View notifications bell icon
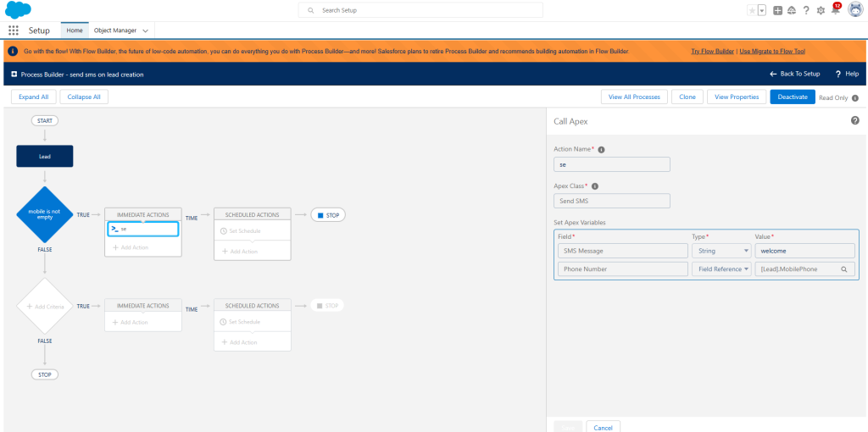868x432 pixels. [835, 9]
